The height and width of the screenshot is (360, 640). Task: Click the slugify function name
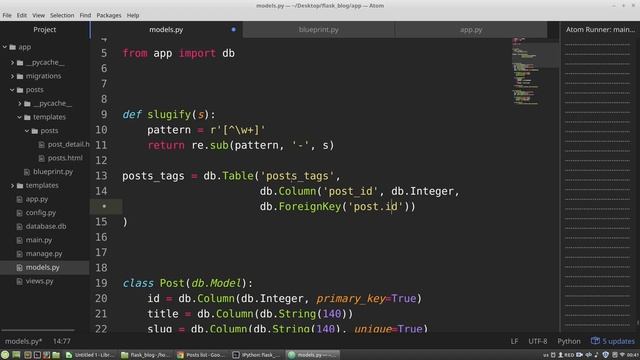point(169,114)
